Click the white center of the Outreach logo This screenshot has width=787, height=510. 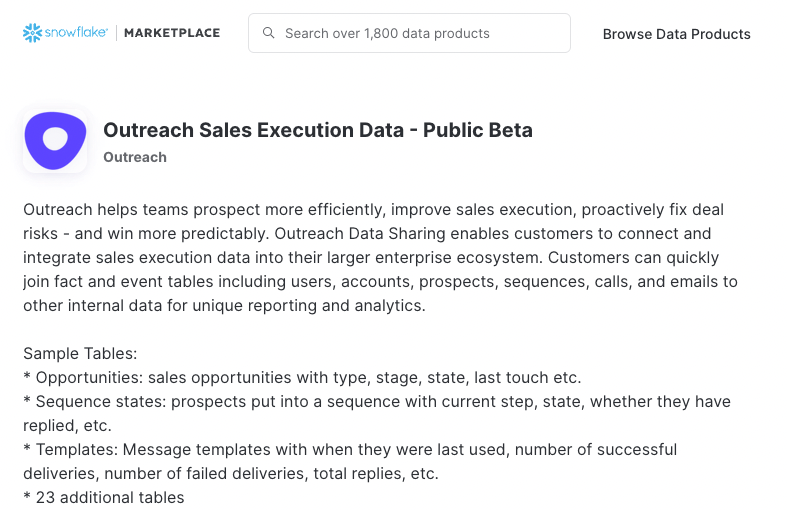tap(55, 139)
